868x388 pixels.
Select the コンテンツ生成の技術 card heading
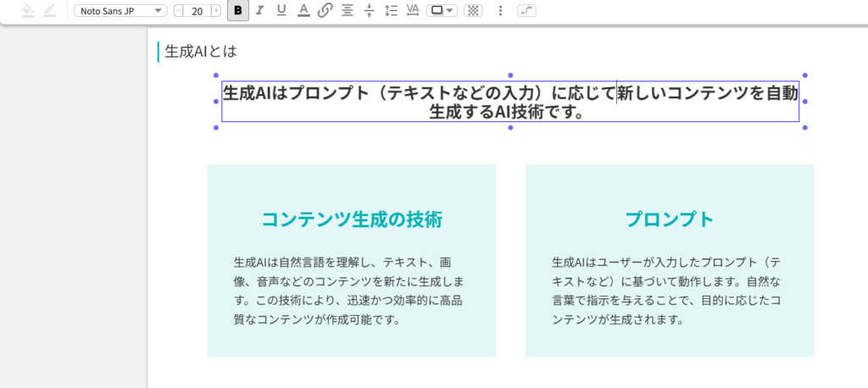[351, 219]
